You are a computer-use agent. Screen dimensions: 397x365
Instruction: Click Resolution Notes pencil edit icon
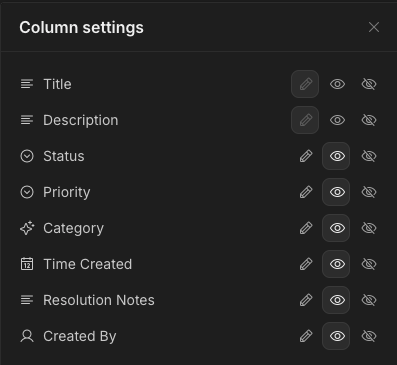pos(306,300)
